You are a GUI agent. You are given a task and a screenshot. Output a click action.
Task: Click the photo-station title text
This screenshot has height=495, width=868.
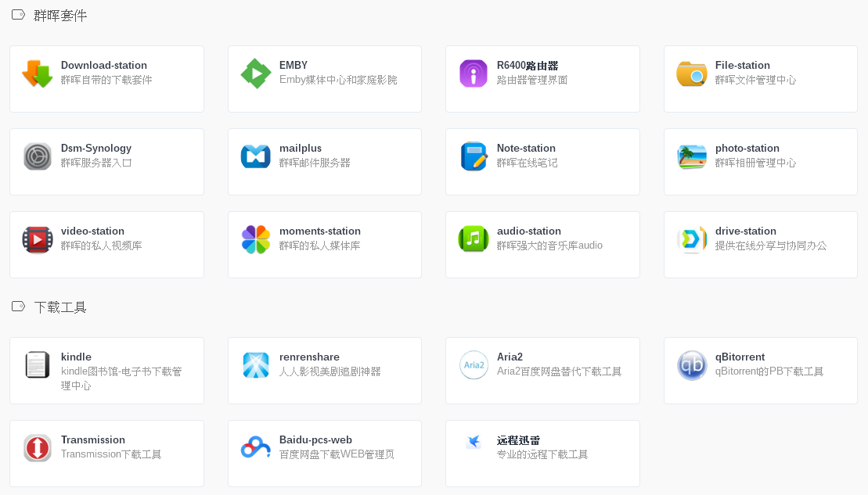coord(747,149)
